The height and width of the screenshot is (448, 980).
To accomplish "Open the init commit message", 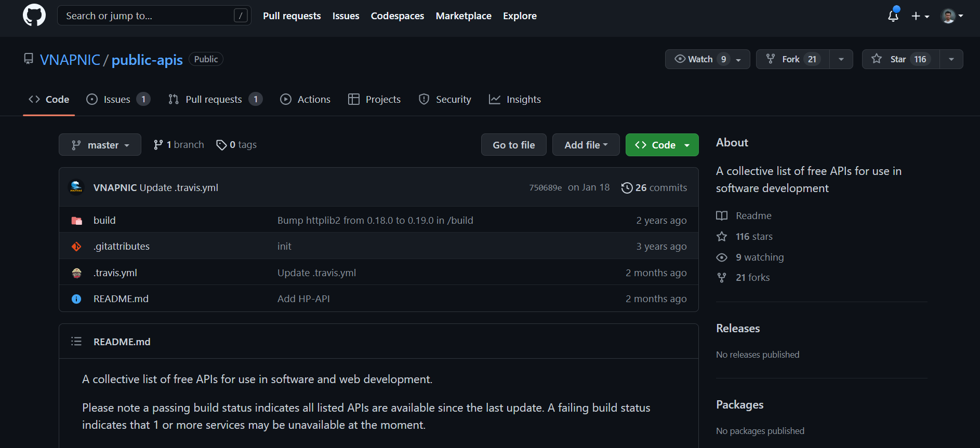I will point(284,246).
